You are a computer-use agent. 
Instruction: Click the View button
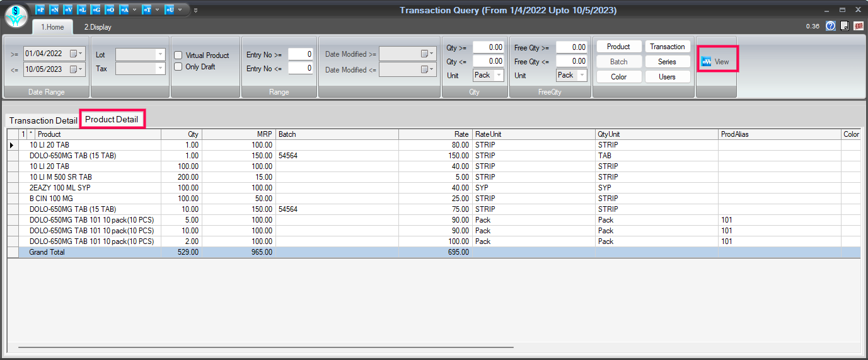(x=716, y=62)
